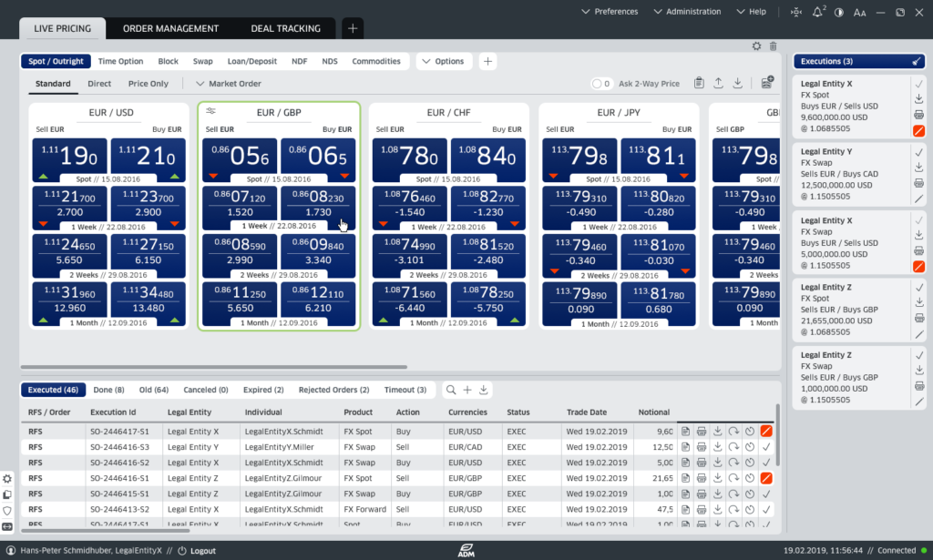Image resolution: width=933 pixels, height=560 pixels.
Task: Click the search icon in orders panel
Action: 451,390
